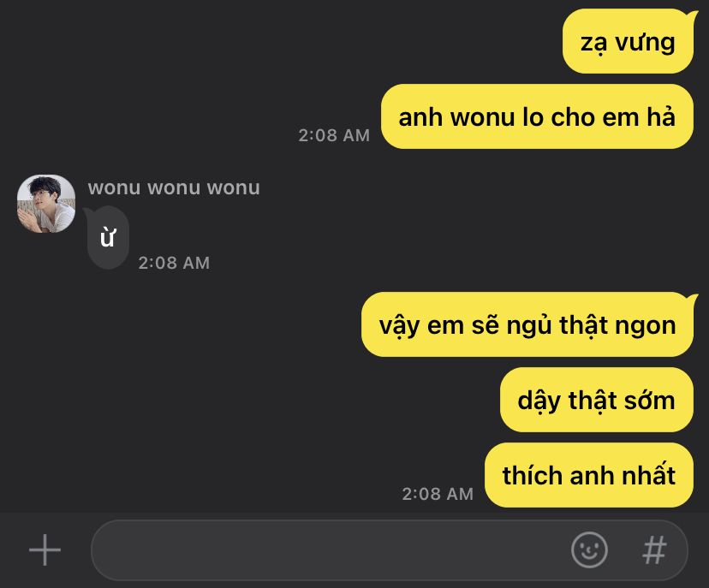The image size is (709, 588).
Task: Tap the 'anh wonu lo cho em hả' bubble
Action: [537, 116]
